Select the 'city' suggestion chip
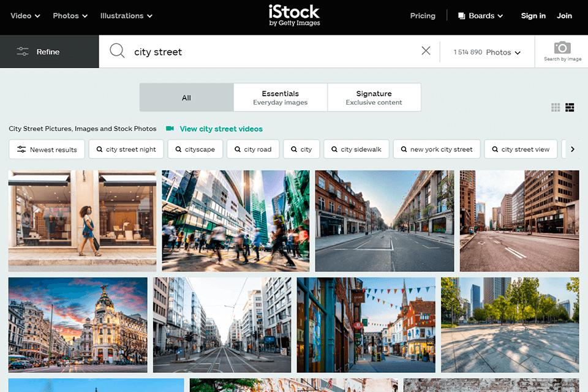Screen dimensions: 588x392 (x=301, y=149)
